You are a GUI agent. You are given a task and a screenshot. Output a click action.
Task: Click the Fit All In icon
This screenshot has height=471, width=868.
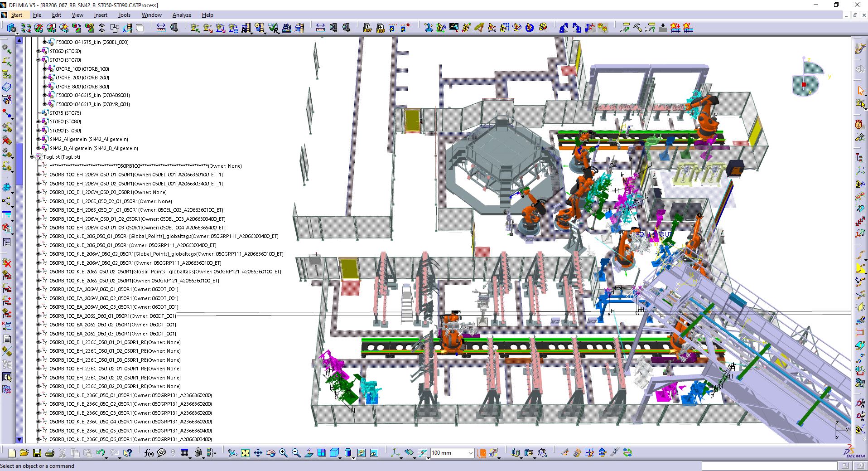coord(245,452)
